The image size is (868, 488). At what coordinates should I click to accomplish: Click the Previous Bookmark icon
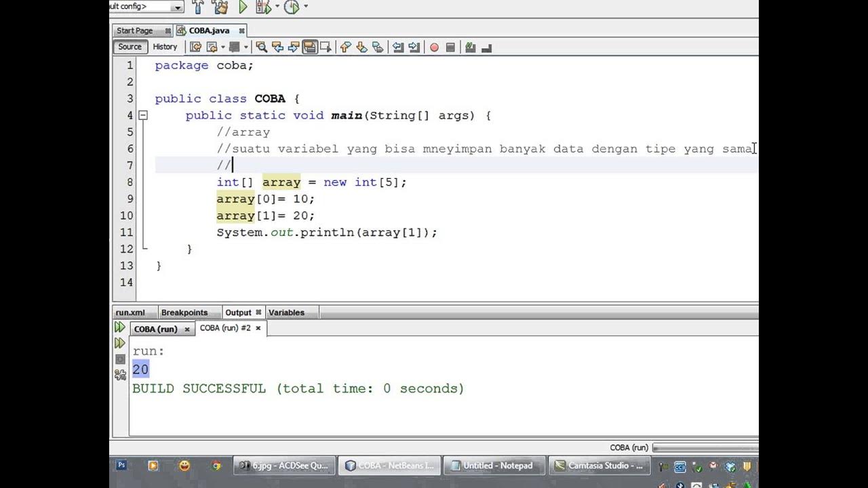(x=345, y=47)
